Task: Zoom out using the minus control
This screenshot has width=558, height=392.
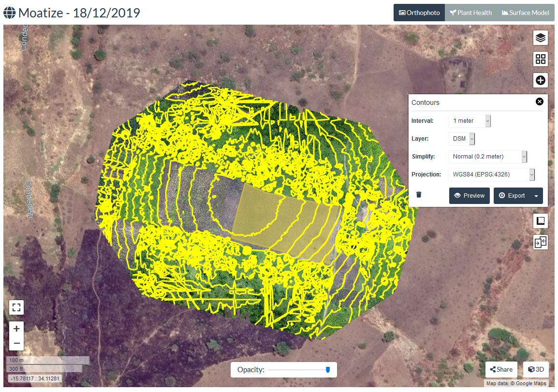Action: coord(16,342)
